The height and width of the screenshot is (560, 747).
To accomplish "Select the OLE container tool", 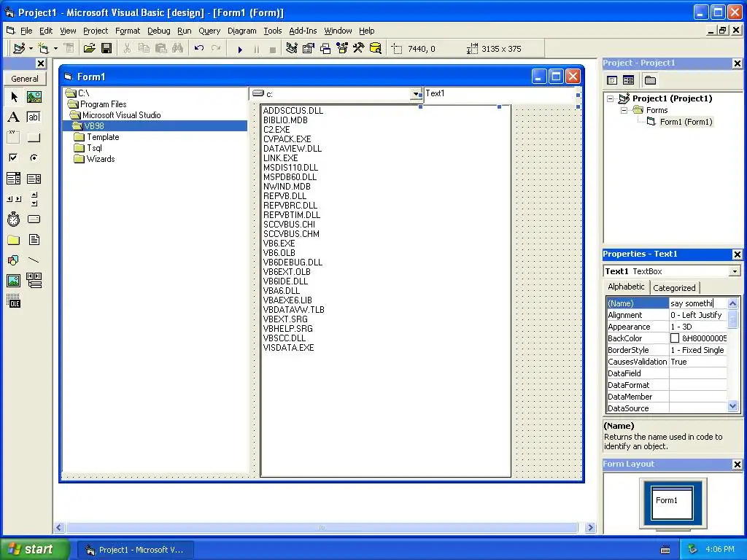I will 14,301.
